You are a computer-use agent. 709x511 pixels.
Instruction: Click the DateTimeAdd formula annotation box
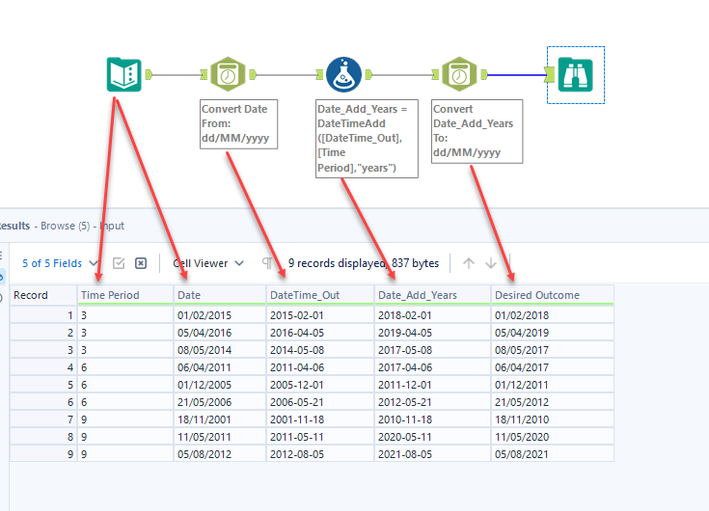(367, 138)
